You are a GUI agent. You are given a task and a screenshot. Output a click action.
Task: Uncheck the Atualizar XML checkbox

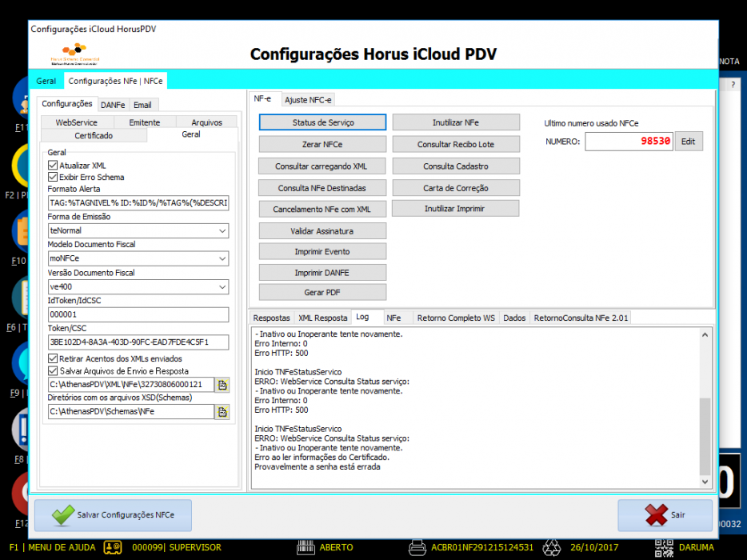click(53, 166)
